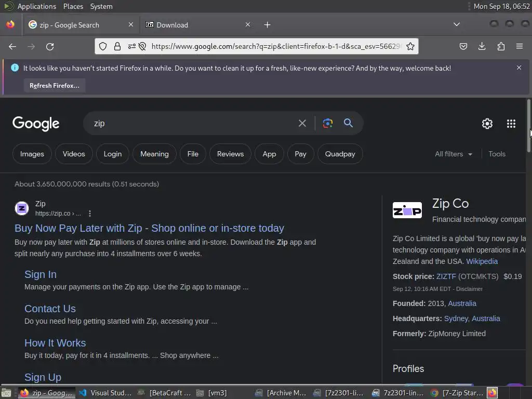This screenshot has height=399, width=532.
Task: Click the forward navigation arrow
Action: pos(31,46)
